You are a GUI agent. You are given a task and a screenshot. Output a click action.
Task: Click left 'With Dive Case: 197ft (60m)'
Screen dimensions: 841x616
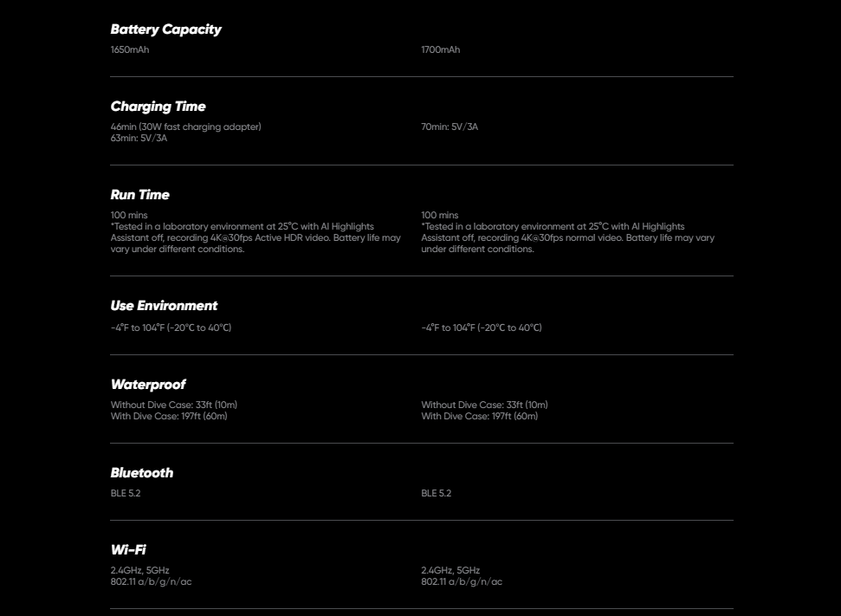click(169, 417)
